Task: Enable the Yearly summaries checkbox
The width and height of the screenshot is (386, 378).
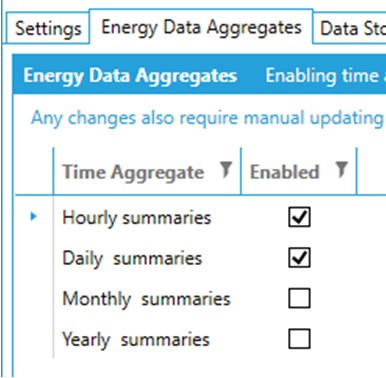Action: point(299,339)
